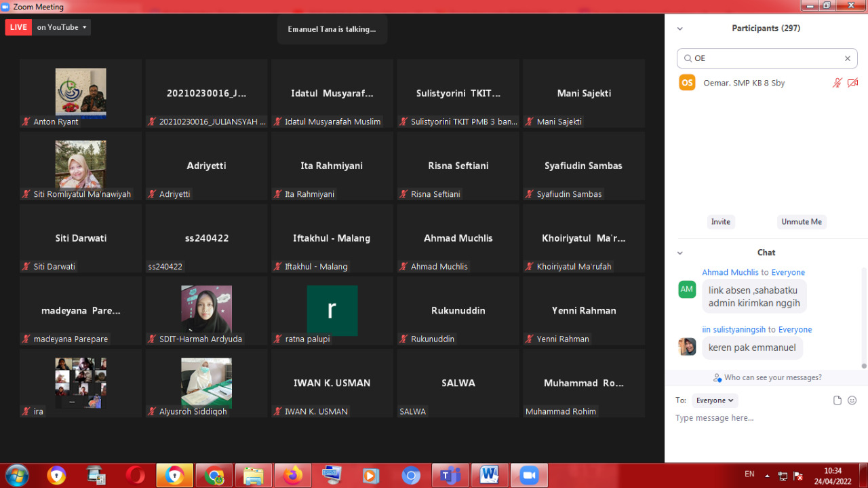Click the Type message here input
This screenshot has height=488, width=868.
coord(766,418)
